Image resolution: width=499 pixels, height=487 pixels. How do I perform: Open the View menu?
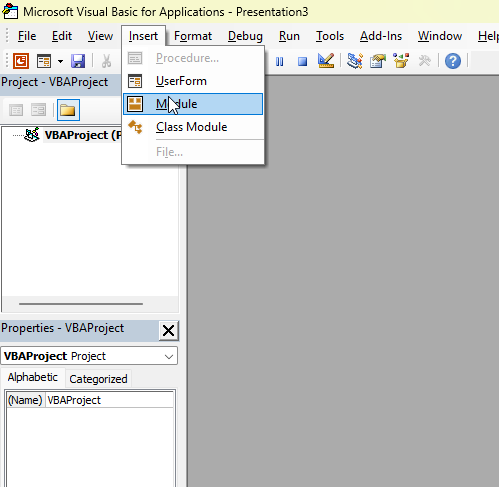coord(100,36)
